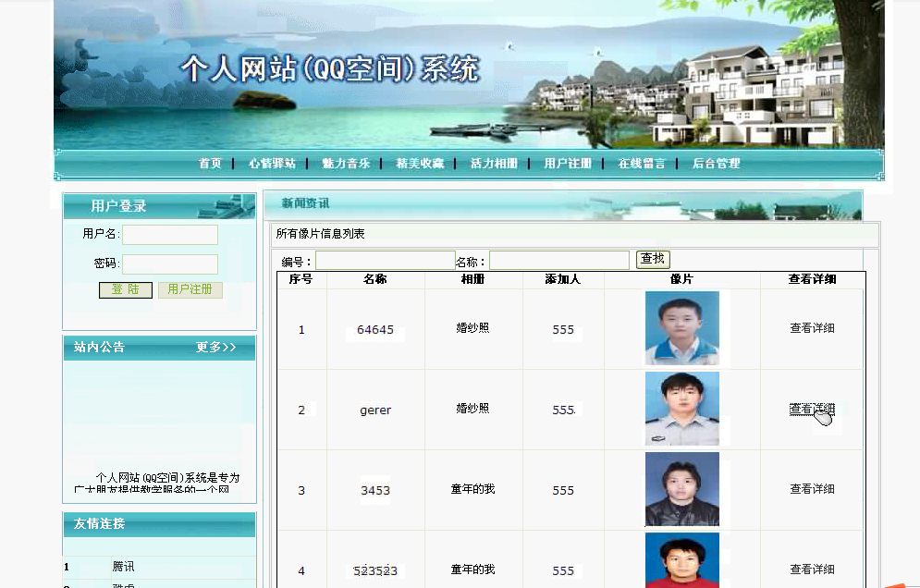Open the 精美收藏 navigation item
The height and width of the screenshot is (588, 920).
(x=420, y=163)
